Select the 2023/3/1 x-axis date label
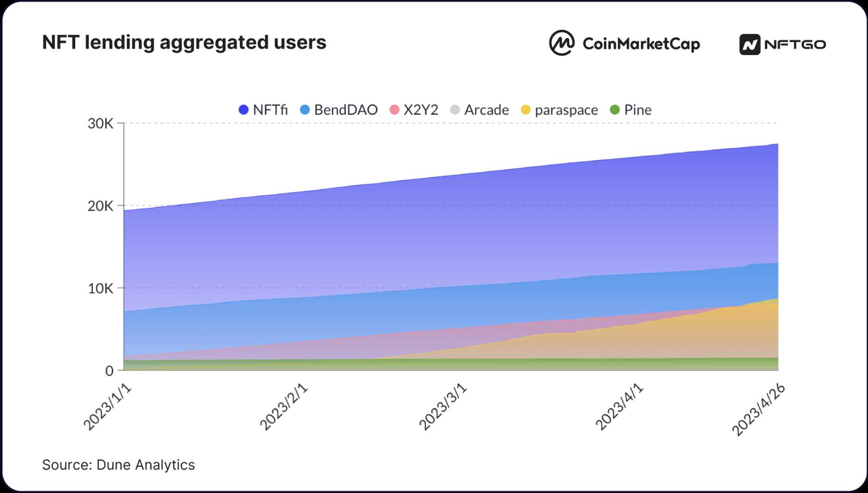This screenshot has height=493, width=868. point(442,407)
